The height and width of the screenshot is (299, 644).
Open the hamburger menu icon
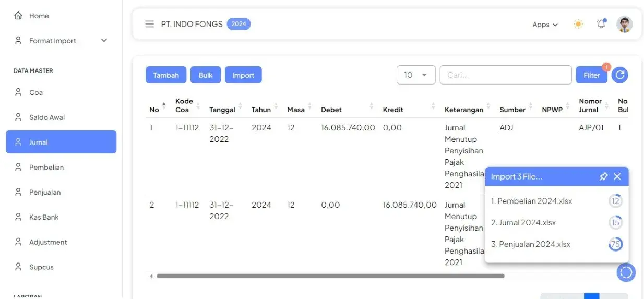coord(150,24)
